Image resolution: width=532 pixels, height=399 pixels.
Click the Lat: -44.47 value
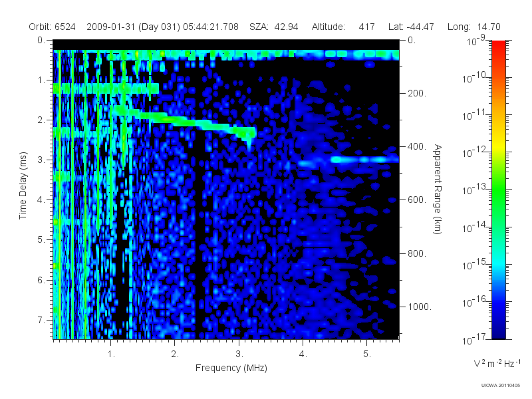[x=411, y=27]
